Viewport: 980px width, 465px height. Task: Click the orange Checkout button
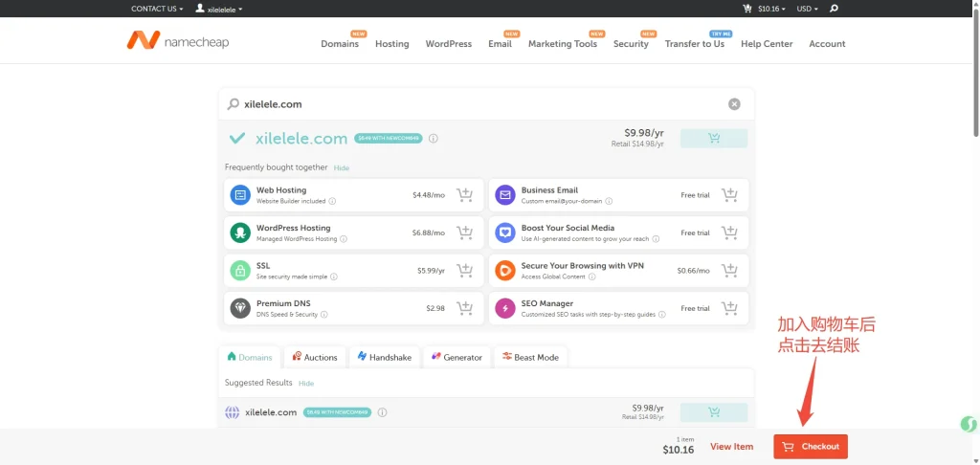811,446
